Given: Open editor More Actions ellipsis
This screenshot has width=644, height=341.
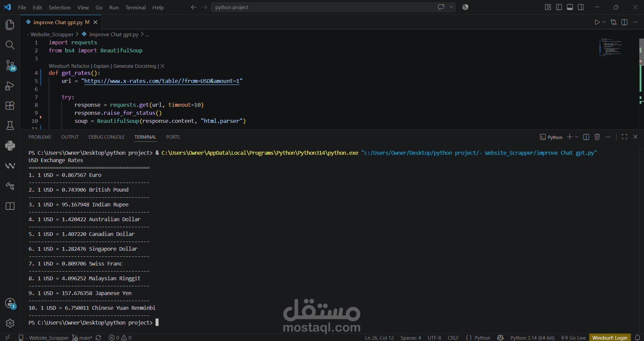Looking at the screenshot, I should coord(635,22).
